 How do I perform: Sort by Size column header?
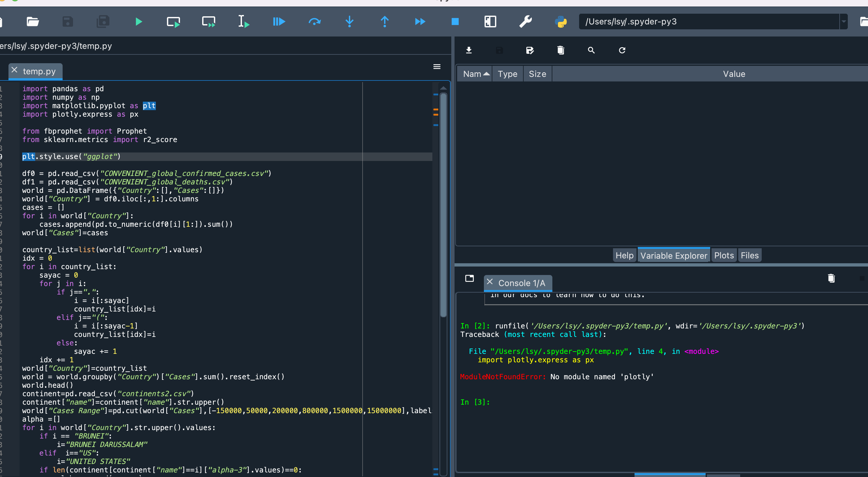click(x=537, y=74)
